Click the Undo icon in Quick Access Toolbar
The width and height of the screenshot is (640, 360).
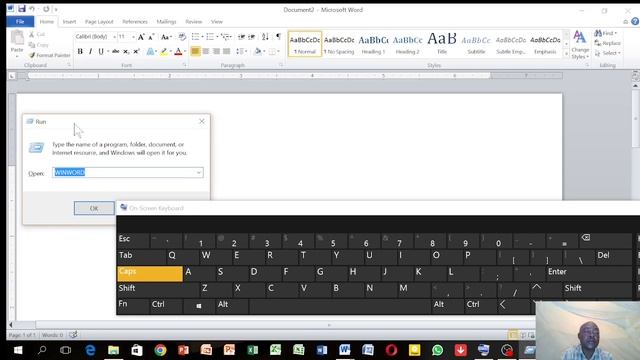(x=32, y=9)
